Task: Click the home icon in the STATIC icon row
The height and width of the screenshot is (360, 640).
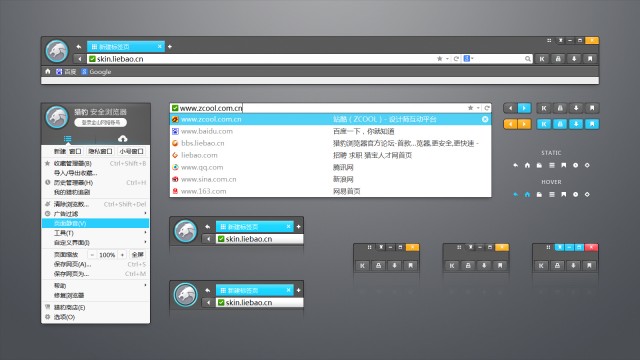Action: pyautogui.click(x=527, y=165)
